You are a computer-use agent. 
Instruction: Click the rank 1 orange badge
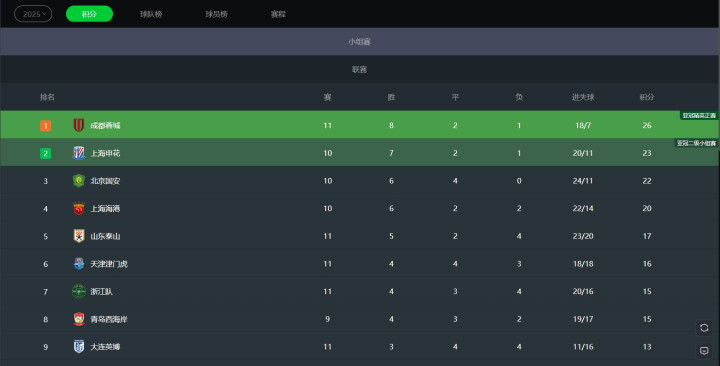(x=45, y=125)
